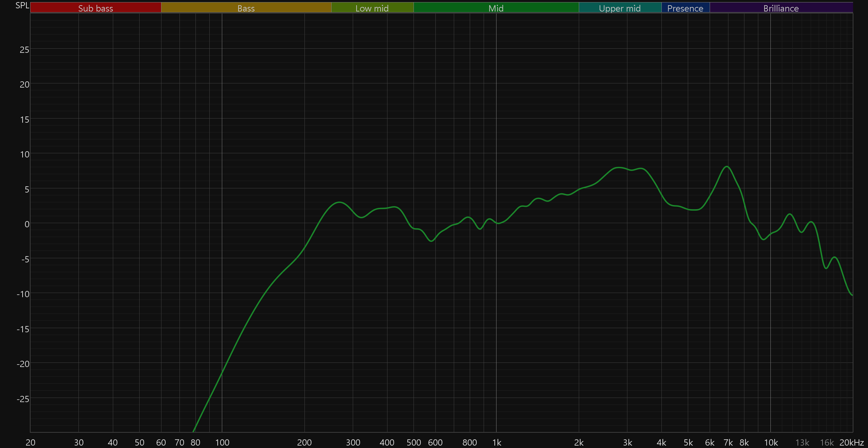Viewport: 868px width, 448px height.
Task: Click the -25 dB label on SPL axis
Action: coord(23,399)
